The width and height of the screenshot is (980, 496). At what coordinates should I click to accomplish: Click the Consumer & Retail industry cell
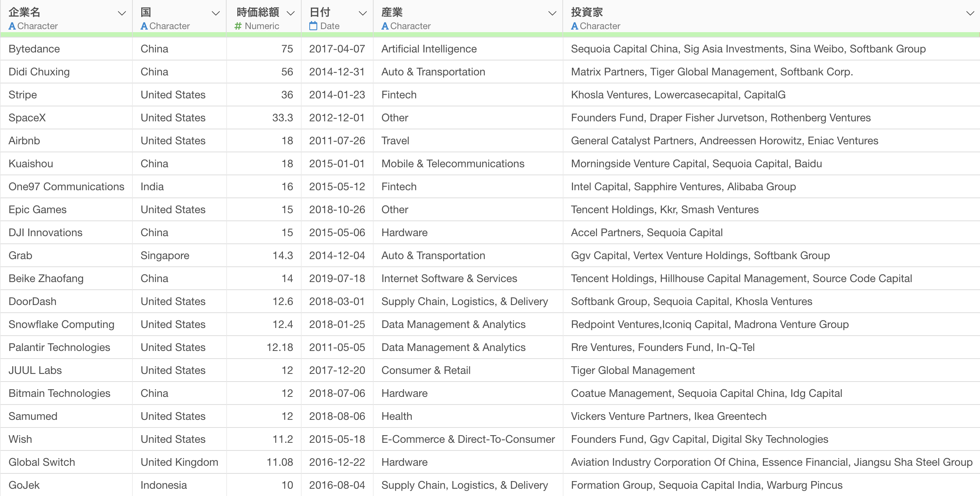pyautogui.click(x=468, y=370)
